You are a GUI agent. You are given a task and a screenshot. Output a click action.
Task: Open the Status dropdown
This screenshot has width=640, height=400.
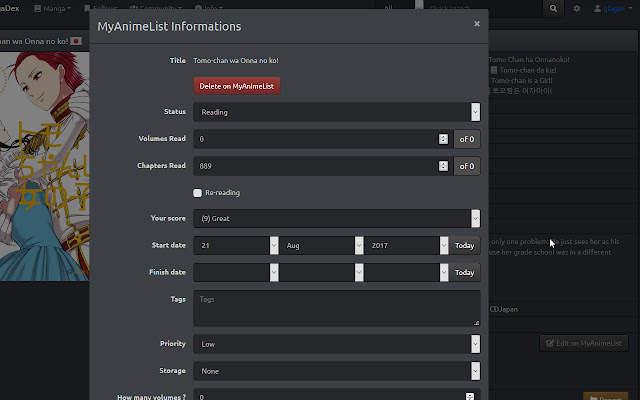click(x=336, y=112)
